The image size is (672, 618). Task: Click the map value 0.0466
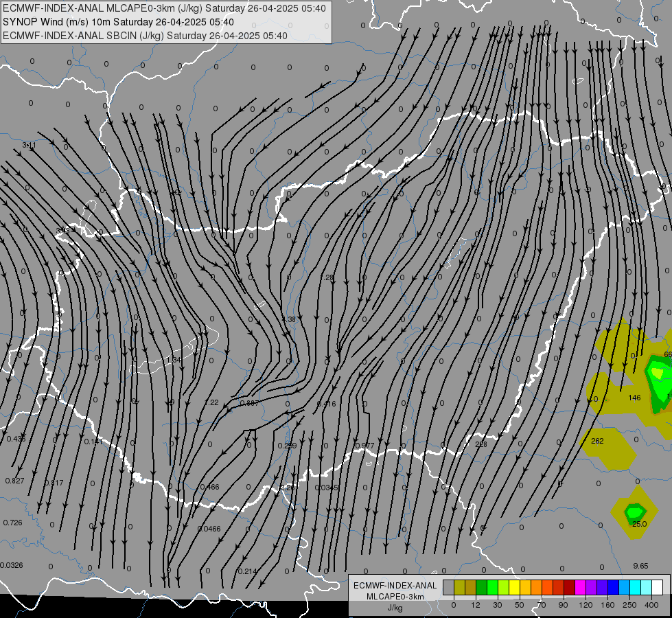[209, 529]
